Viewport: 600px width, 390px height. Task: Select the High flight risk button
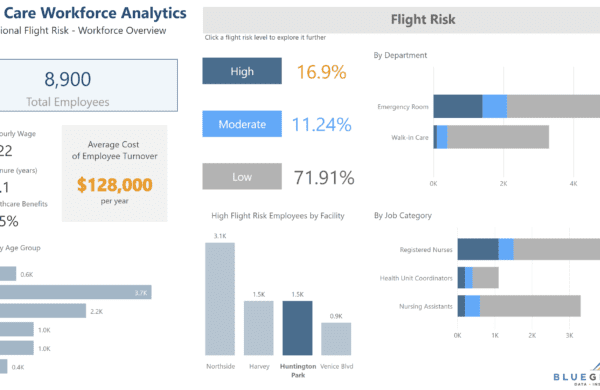pyautogui.click(x=242, y=71)
